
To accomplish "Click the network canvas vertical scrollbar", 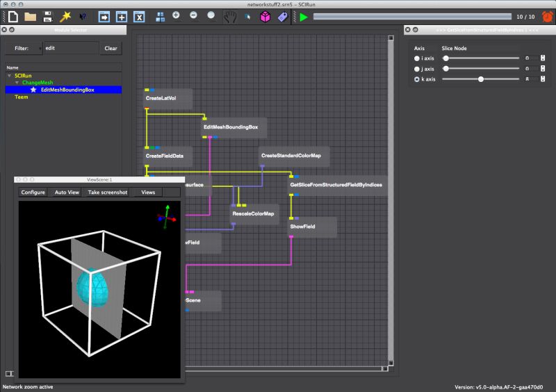I will pos(391,200).
